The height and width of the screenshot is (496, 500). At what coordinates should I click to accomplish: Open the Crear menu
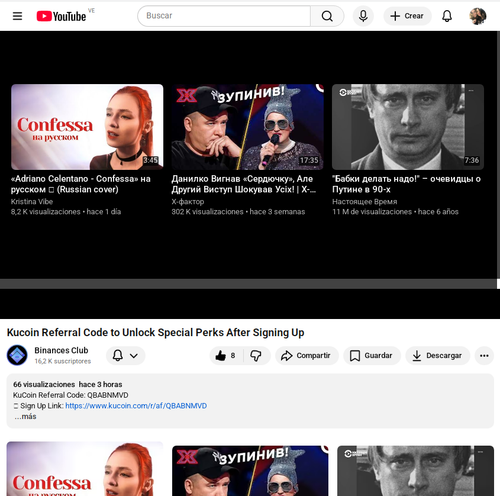tap(407, 16)
